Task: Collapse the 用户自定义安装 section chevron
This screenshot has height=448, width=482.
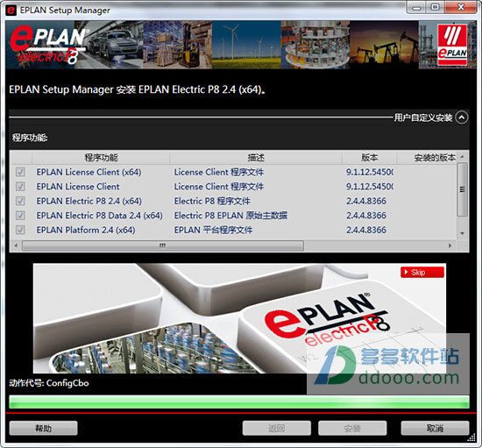Action: point(462,117)
